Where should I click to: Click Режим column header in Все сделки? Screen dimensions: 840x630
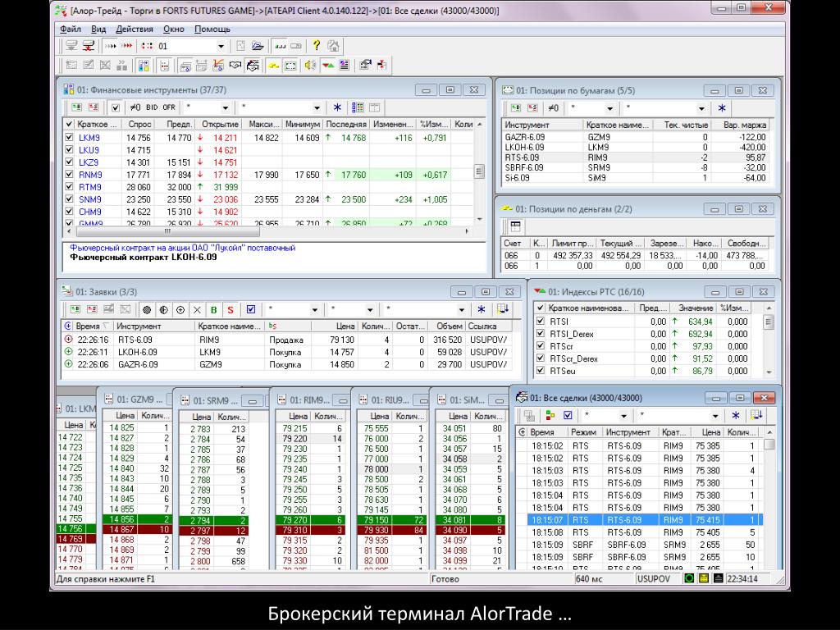(583, 431)
